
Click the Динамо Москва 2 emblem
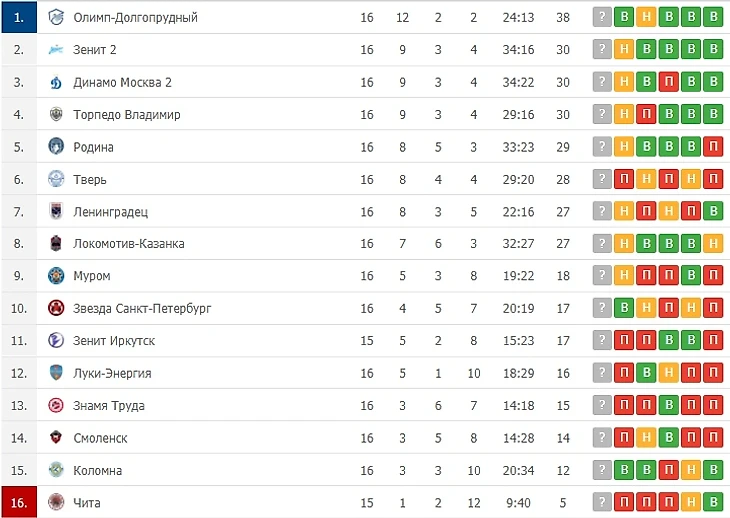(56, 82)
